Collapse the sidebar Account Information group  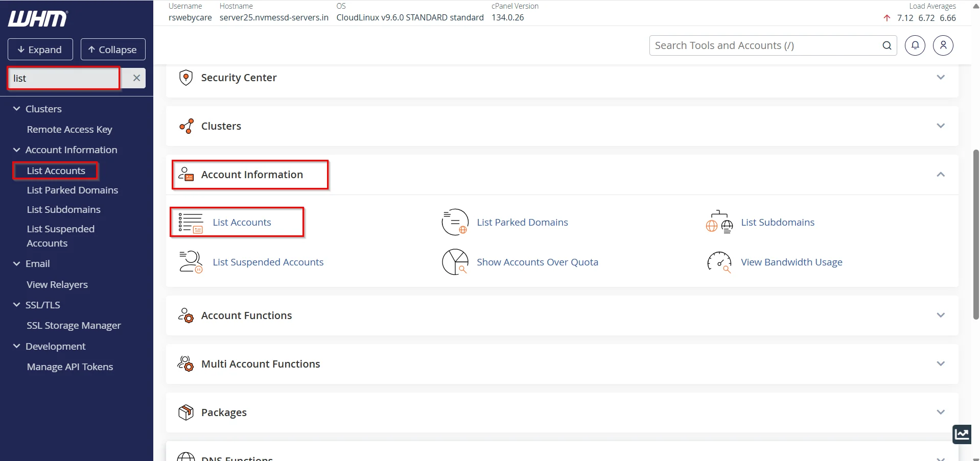click(17, 150)
